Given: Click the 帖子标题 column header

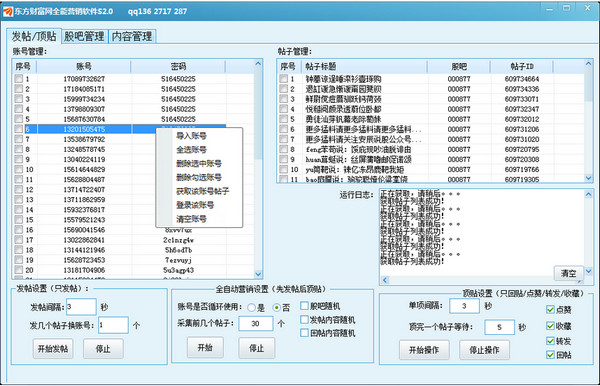Looking at the screenshot, I should point(364,66).
